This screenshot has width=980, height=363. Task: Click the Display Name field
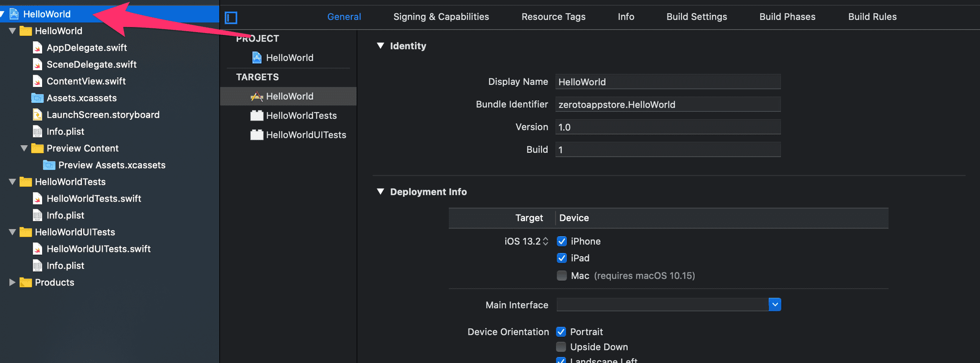tap(668, 81)
